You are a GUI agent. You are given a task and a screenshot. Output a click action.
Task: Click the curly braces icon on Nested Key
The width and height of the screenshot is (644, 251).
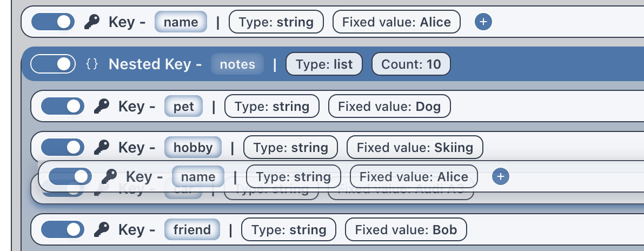point(92,64)
